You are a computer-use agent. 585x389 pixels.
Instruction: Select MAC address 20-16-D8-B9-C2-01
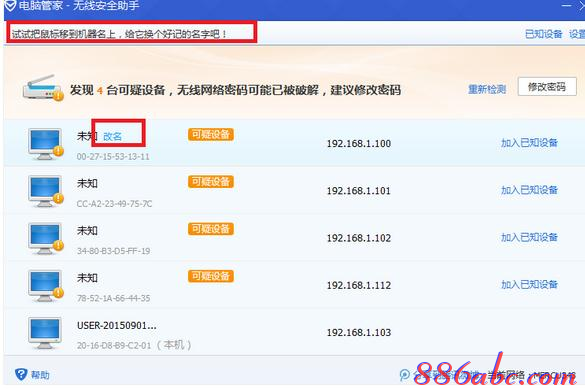(x=114, y=346)
